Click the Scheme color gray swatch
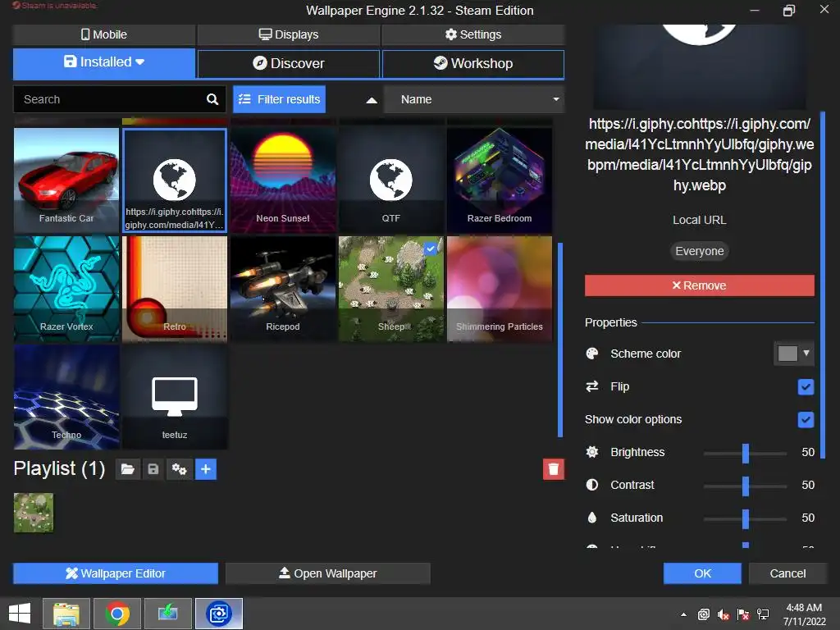 tap(787, 354)
